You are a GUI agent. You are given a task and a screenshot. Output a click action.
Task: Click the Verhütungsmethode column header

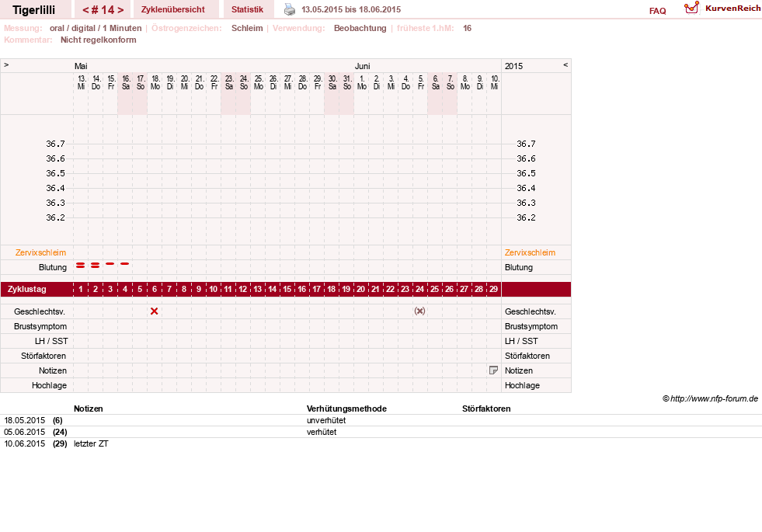click(x=346, y=409)
